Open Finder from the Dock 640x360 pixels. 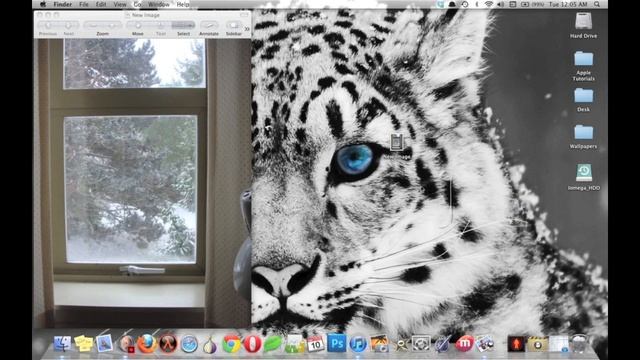(x=62, y=344)
